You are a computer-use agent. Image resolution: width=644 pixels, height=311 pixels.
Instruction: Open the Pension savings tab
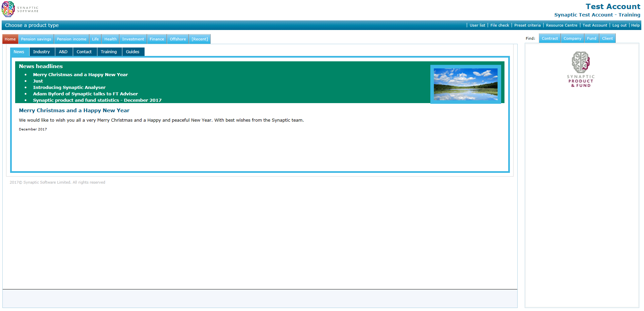click(36, 39)
